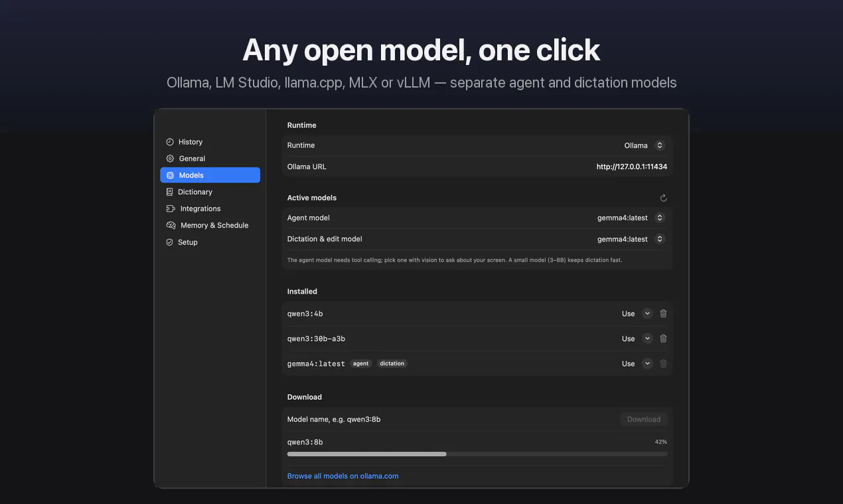Viewport: 843px width, 504px height.
Task: Click Use for qwen3:30b-a3b
Action: click(628, 338)
